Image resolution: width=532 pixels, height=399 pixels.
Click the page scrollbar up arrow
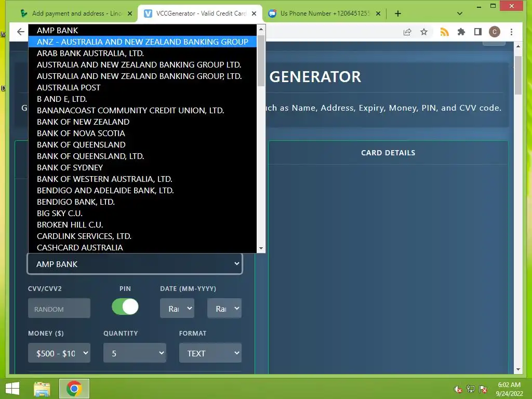518,46
